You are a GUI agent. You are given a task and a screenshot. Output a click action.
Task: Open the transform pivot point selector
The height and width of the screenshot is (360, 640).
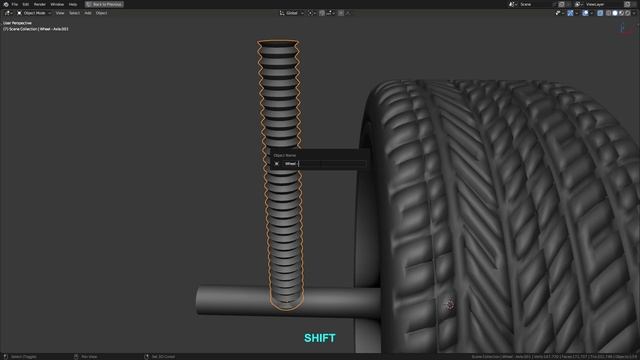[x=311, y=13]
